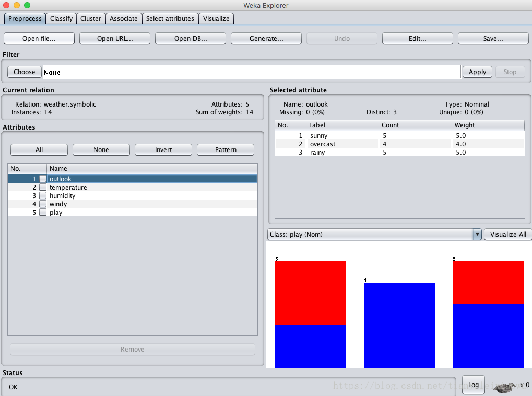The image size is (532, 396).
Task: Click the red section of sunny bar
Action: 311,293
